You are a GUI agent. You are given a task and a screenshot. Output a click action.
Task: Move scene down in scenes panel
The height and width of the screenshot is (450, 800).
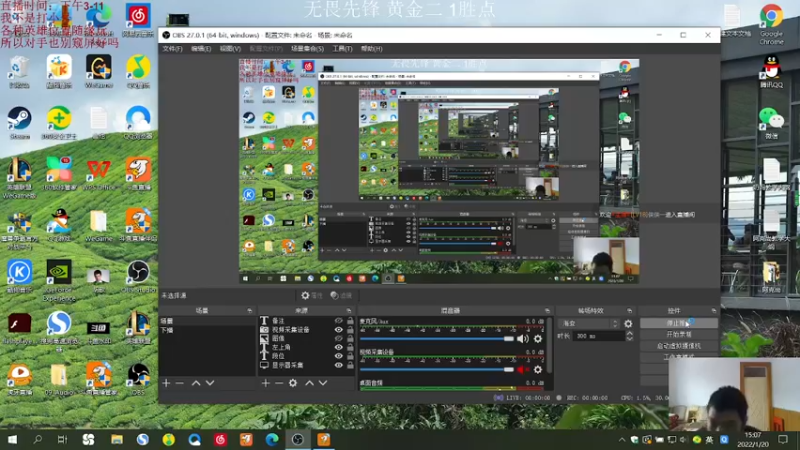click(x=210, y=383)
